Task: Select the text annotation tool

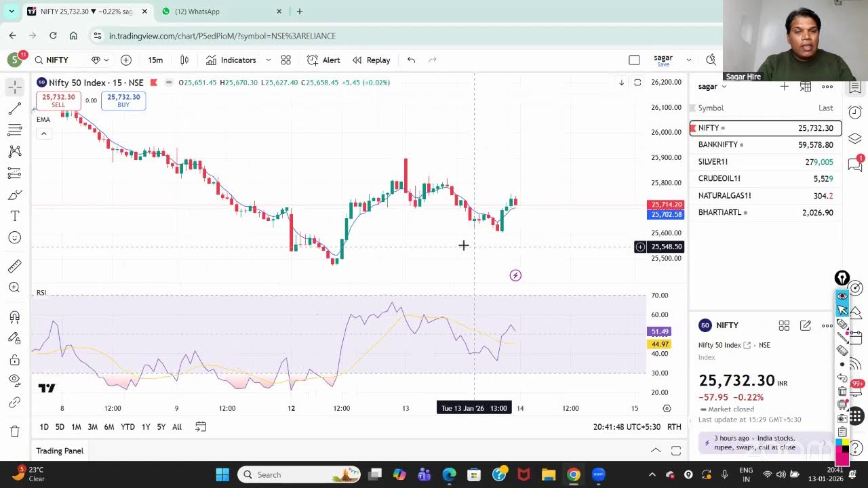Action: click(x=14, y=216)
